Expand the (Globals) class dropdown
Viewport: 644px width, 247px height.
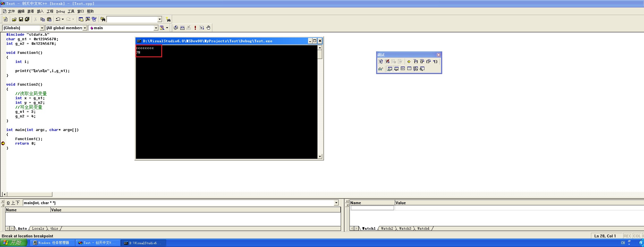click(42, 28)
